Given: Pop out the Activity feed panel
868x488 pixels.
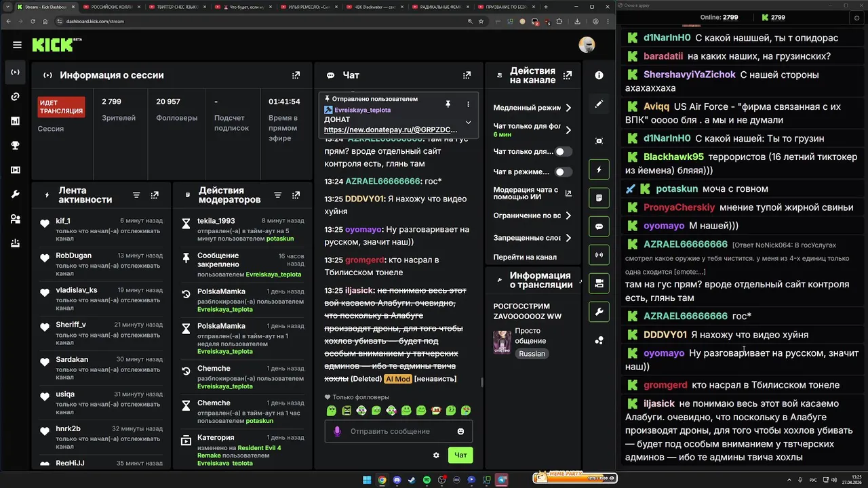Looking at the screenshot, I should coord(155,195).
